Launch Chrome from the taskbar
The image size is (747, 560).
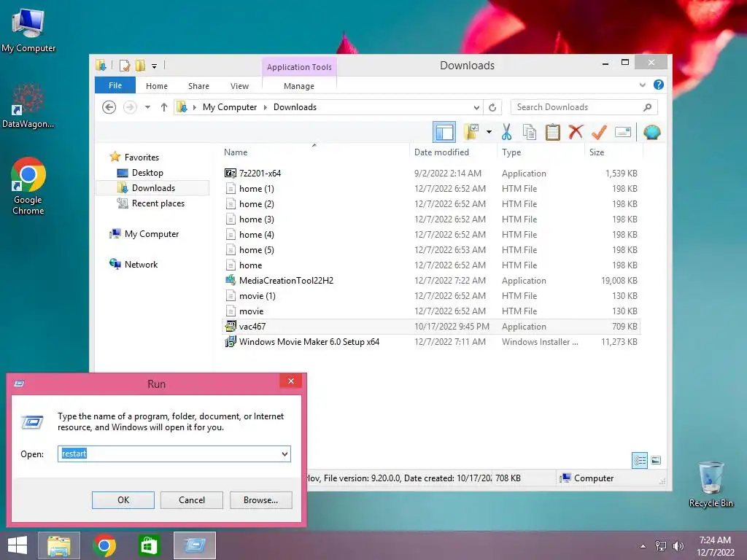coord(104,545)
